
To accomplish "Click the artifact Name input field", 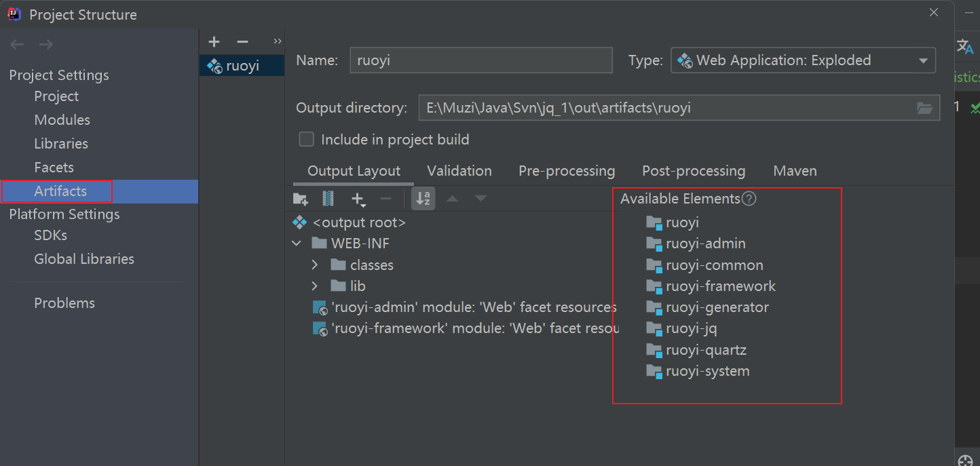I will coord(481,60).
